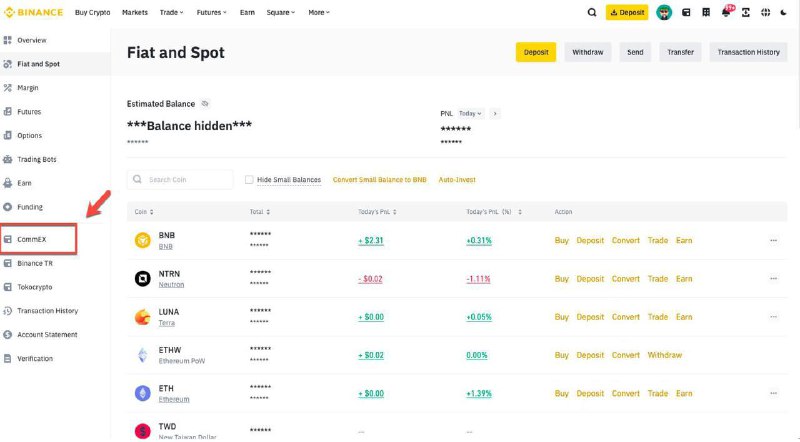Check Hide Small Balances checkbox
The height and width of the screenshot is (442, 800).
(249, 180)
